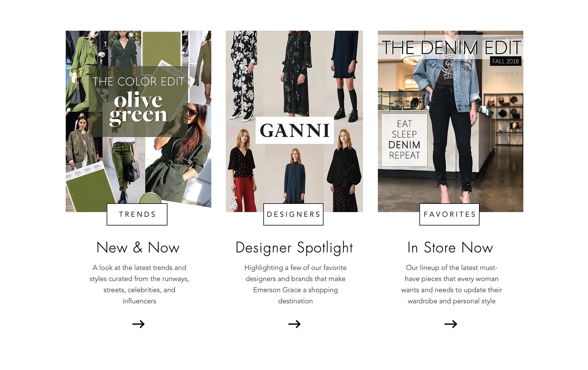Viewport: 588px width, 370px height.
Task: Open the Designer Spotlight heading
Action: click(x=294, y=248)
